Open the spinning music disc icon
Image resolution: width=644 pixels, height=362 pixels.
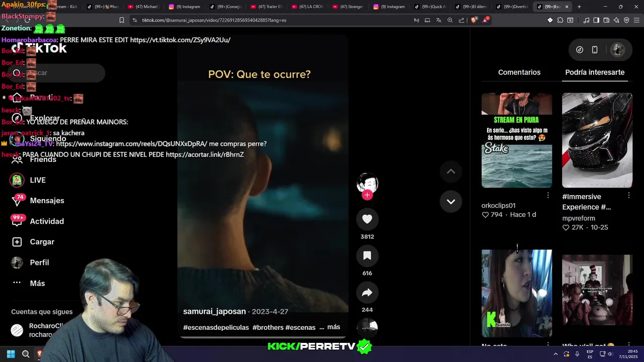tap(367, 327)
